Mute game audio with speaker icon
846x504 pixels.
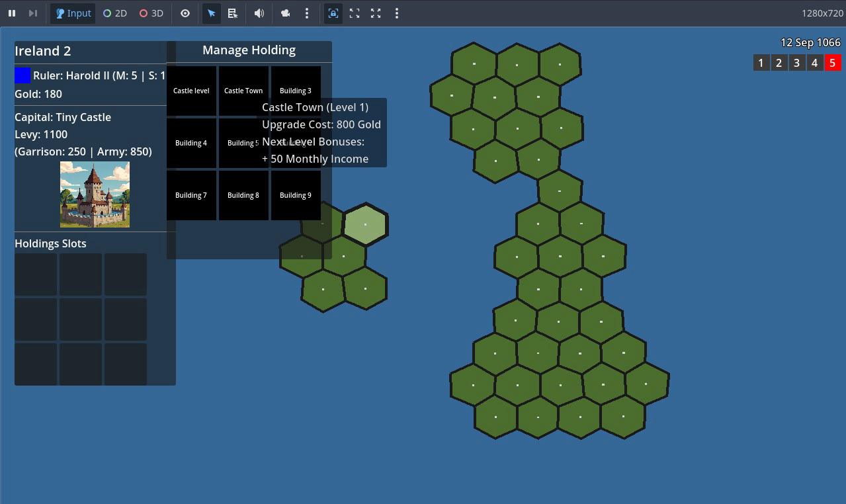point(259,13)
